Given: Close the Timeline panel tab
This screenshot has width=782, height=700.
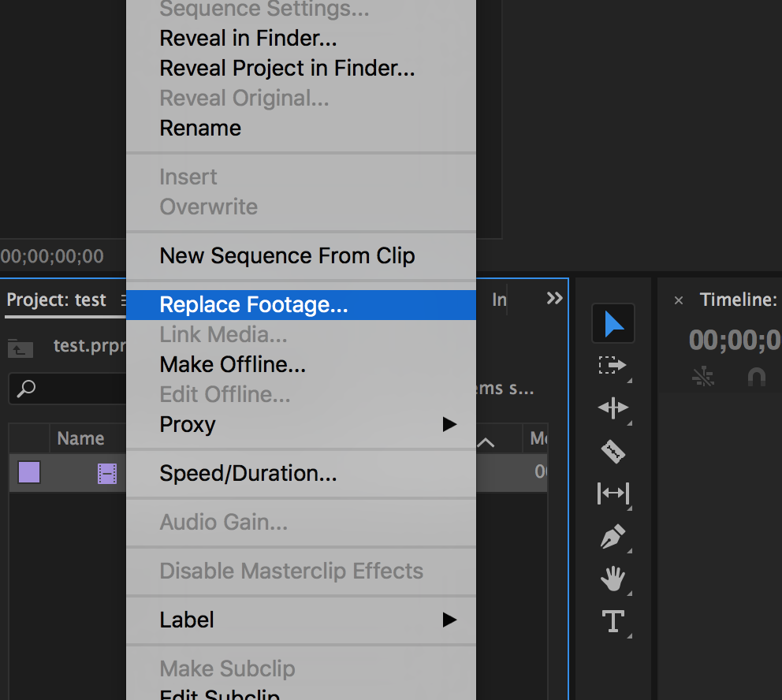Looking at the screenshot, I should click(679, 300).
